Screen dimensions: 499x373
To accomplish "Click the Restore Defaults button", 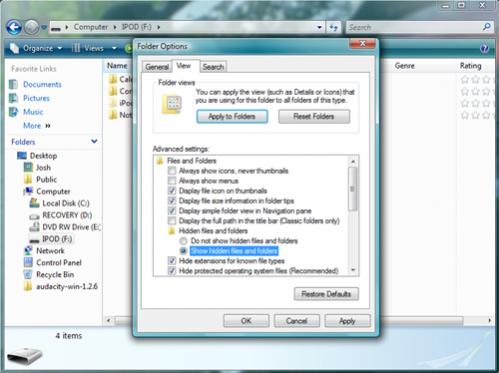I will tap(326, 294).
